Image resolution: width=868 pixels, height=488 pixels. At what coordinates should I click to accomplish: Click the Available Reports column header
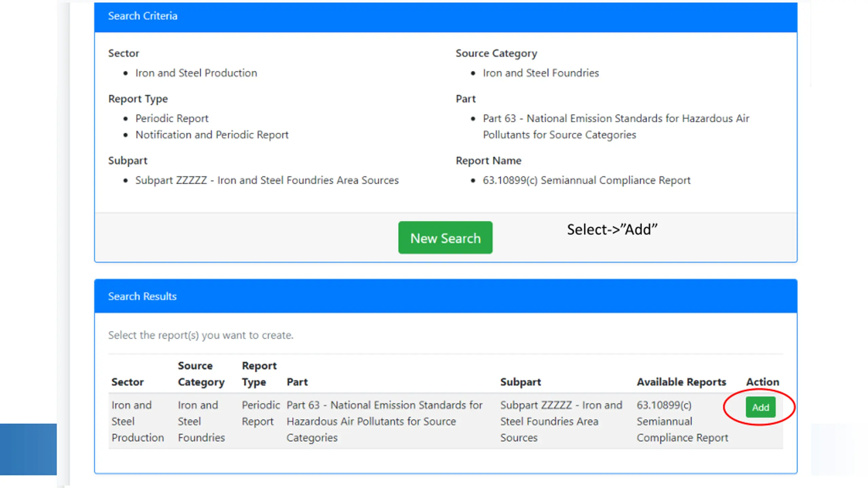[x=681, y=382]
